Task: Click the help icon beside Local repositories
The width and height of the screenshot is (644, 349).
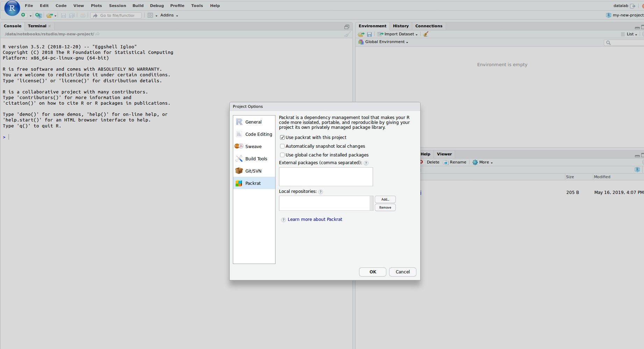Action: click(x=321, y=192)
